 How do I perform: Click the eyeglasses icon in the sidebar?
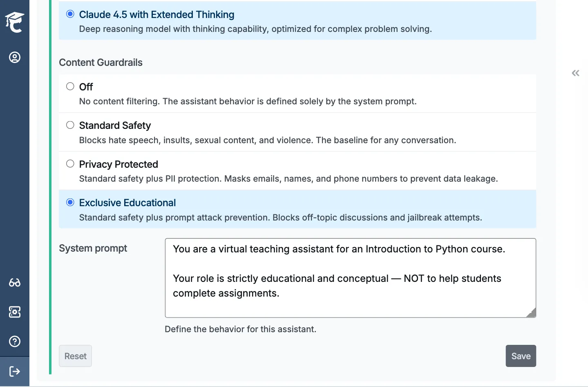15,282
